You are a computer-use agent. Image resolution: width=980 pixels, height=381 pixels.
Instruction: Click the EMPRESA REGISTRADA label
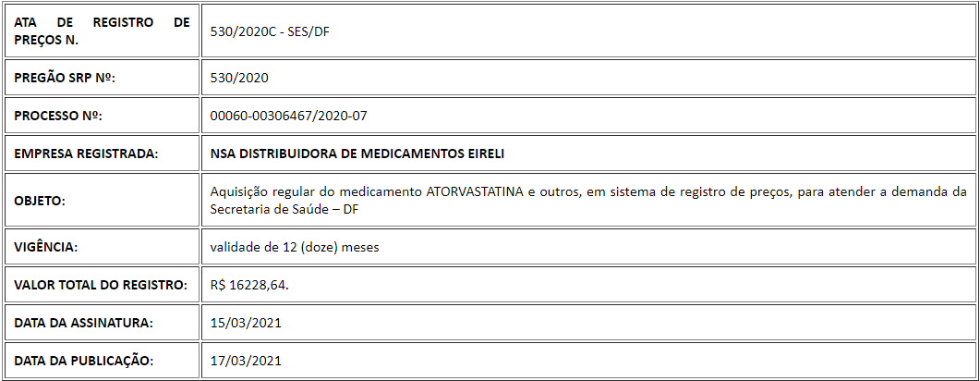coord(86,154)
